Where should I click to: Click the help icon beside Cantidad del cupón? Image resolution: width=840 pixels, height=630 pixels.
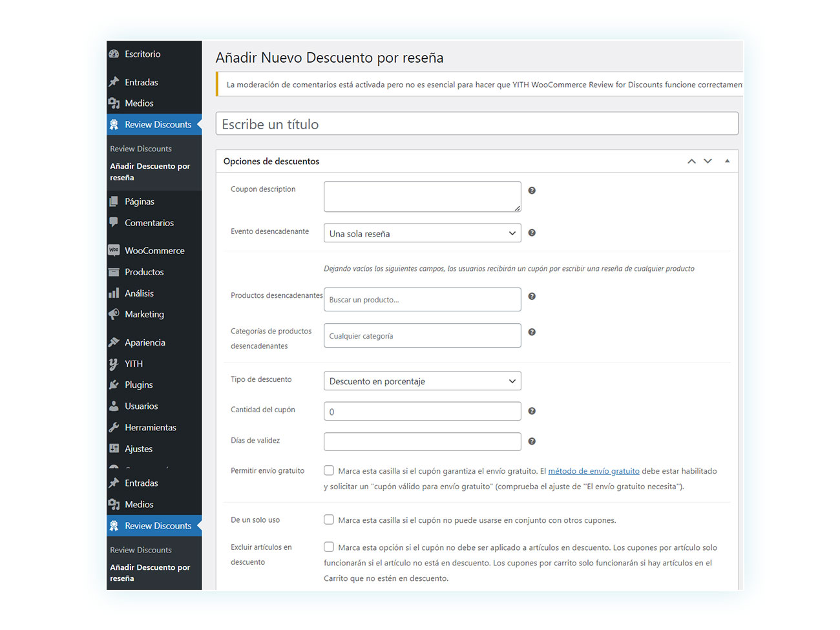(532, 411)
